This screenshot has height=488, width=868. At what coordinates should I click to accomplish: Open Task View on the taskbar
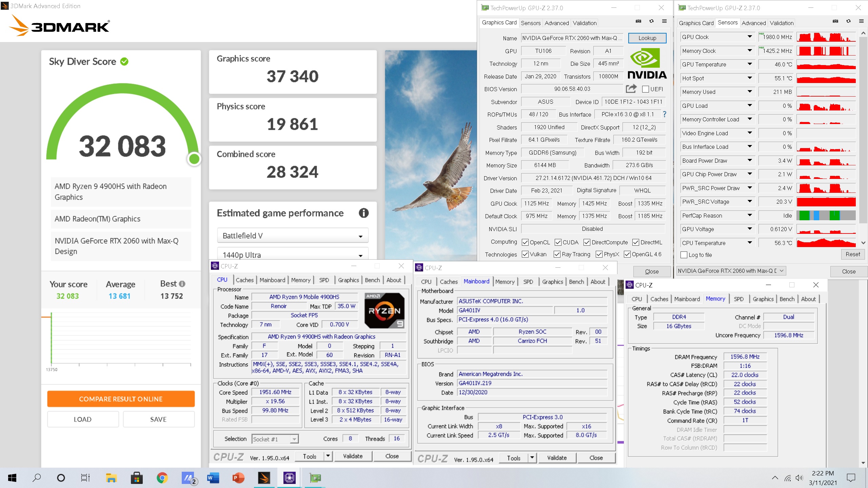85,478
